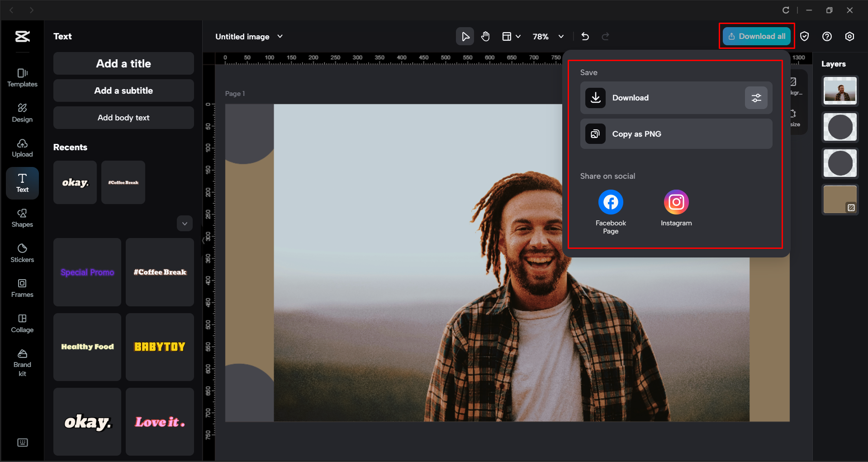This screenshot has height=462, width=868.
Task: Activate the hand pan tool
Action: click(485, 37)
